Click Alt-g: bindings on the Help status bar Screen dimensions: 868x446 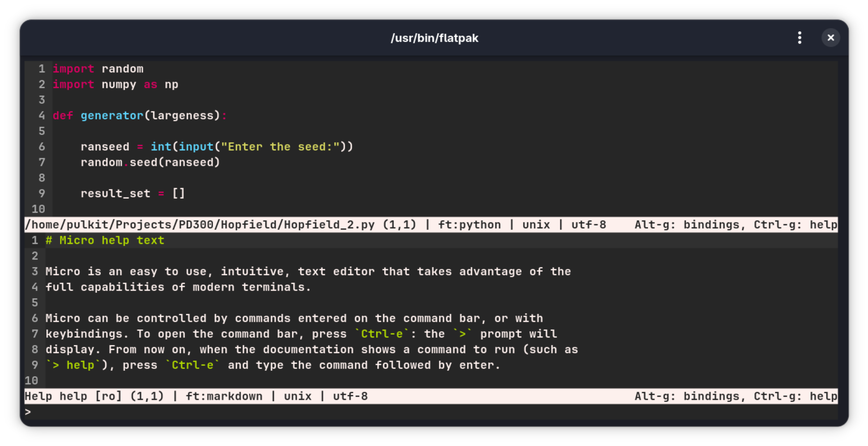pos(688,396)
